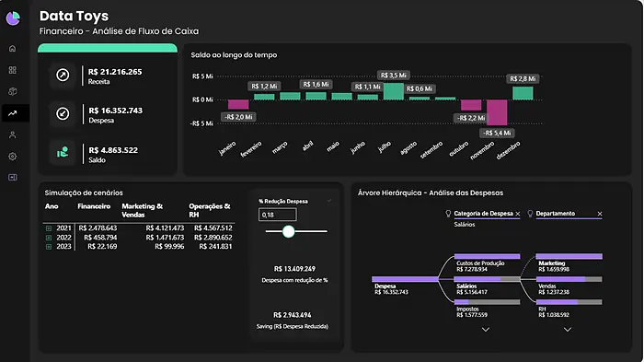Click the Departamento header label
This screenshot has width=644, height=362.
[556, 214]
